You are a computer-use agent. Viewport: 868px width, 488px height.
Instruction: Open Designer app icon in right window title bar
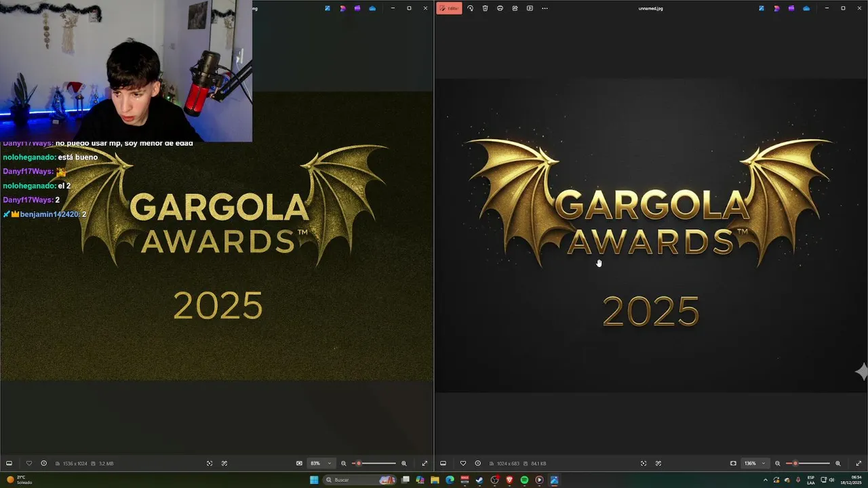(x=776, y=8)
